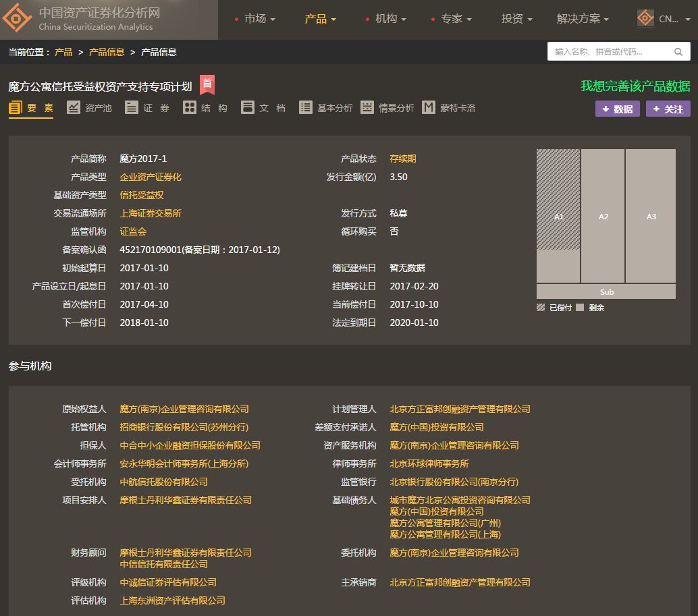Open the 证券 tab
The height and width of the screenshot is (616, 698).
point(147,108)
